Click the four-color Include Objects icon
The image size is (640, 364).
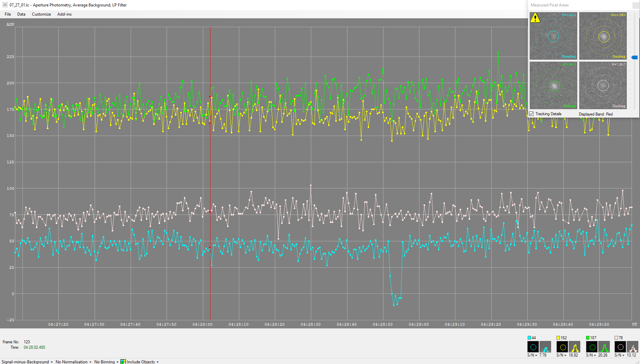coord(123,362)
